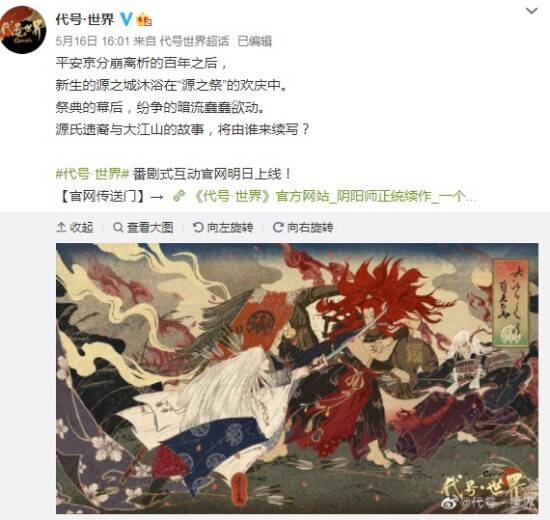Open the post options chevron
The image size is (550, 520).
532,11
